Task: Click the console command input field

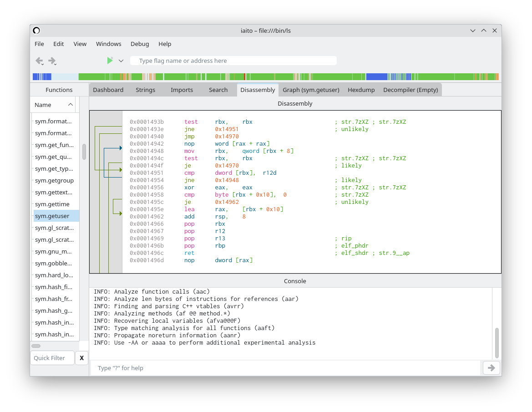Action: 285,368
